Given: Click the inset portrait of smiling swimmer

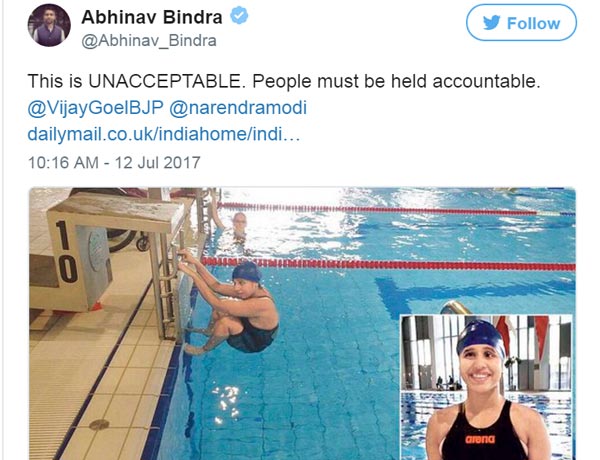Looking at the screenshot, I should (x=486, y=387).
